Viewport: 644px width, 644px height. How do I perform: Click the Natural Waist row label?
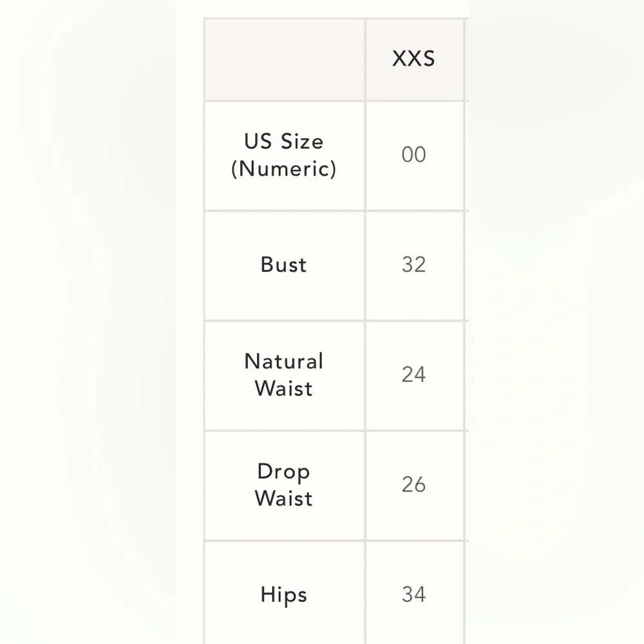[x=284, y=375]
